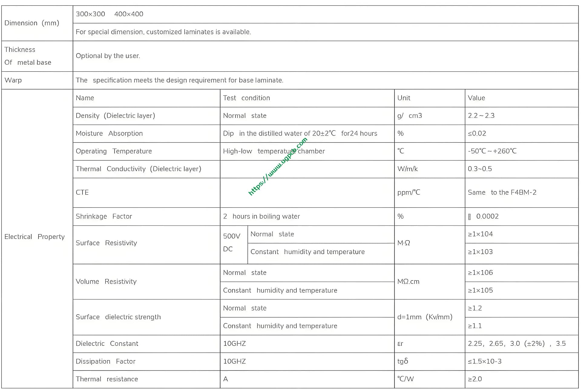Click the 'tgδ' dissipation factor unit
581x392 pixels.
402,361
